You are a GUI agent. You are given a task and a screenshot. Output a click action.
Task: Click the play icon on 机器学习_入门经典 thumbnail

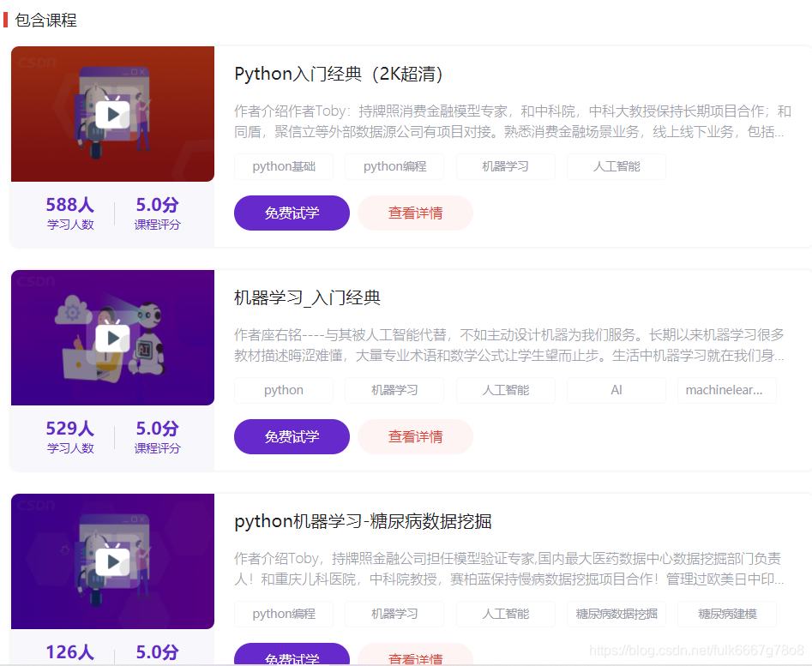112,337
